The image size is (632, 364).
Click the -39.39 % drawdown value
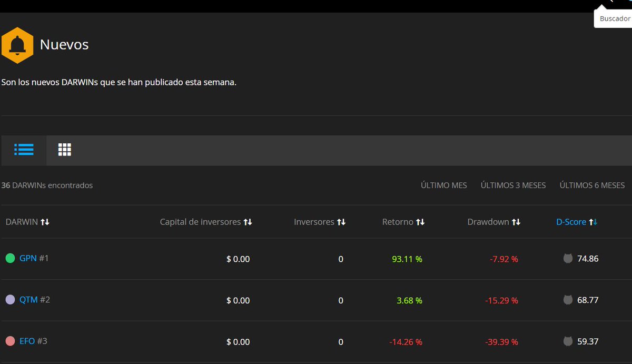(x=502, y=342)
